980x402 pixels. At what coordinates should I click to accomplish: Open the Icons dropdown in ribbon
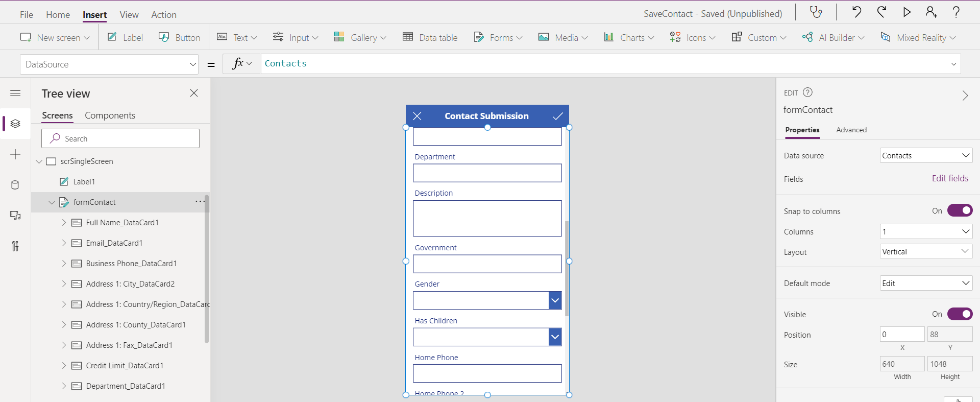coord(693,37)
